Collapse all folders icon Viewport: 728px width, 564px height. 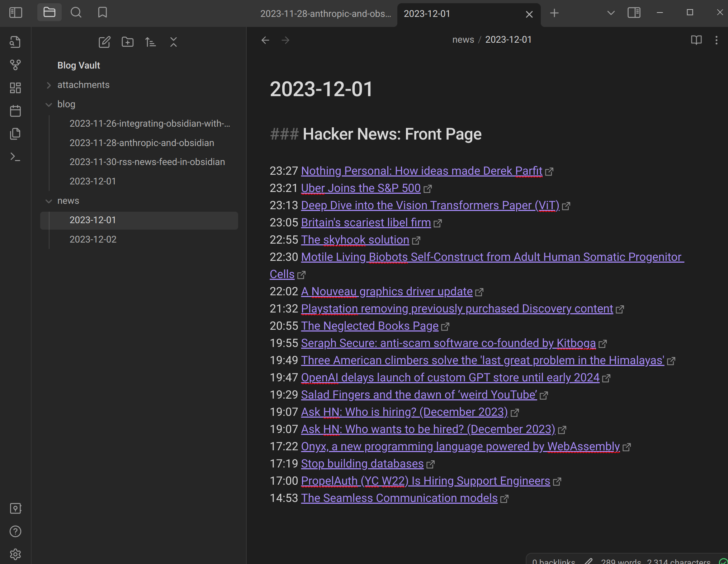(x=173, y=42)
